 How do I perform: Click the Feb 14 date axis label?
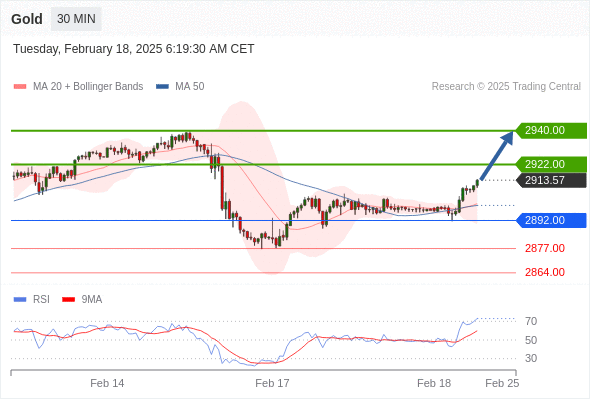tap(107, 383)
